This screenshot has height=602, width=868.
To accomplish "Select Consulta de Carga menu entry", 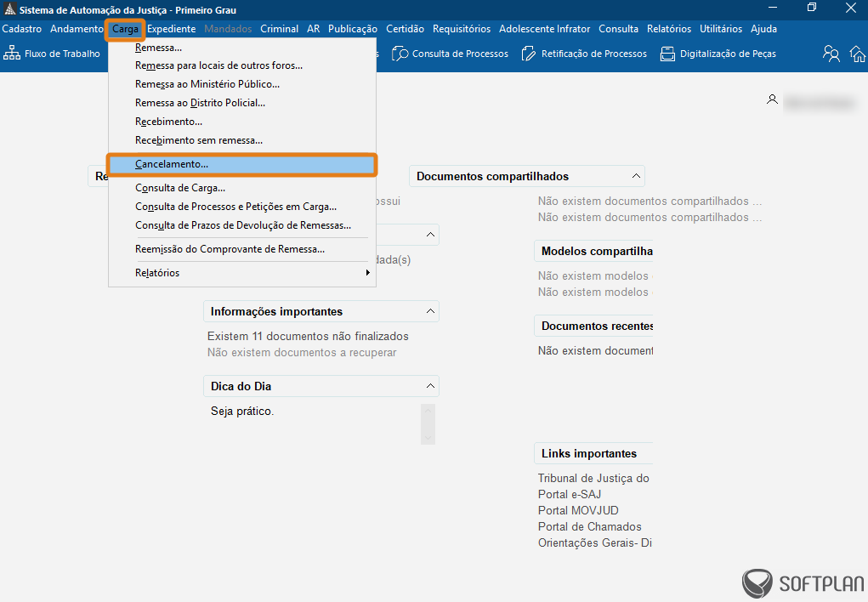I will 242,188.
